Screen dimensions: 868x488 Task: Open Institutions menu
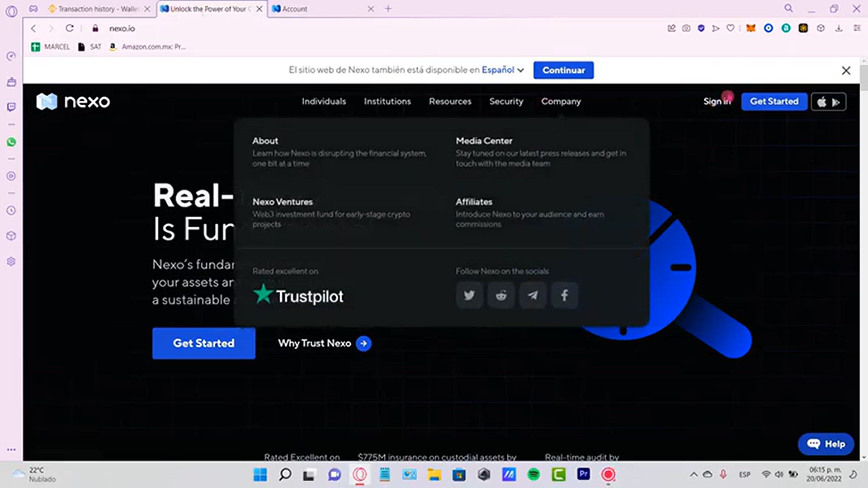tap(387, 102)
